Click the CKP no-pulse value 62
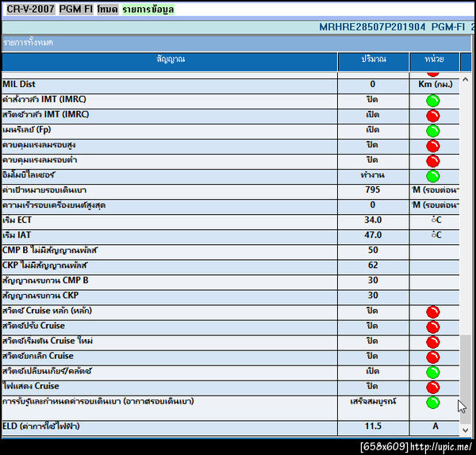Image resolution: width=476 pixels, height=455 pixels. pos(373,265)
